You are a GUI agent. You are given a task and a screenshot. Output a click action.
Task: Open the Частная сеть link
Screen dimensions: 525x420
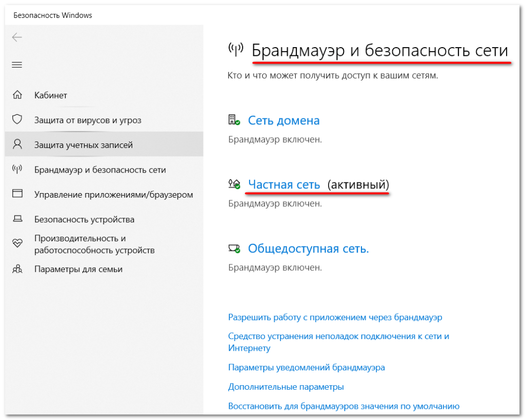[284, 184]
